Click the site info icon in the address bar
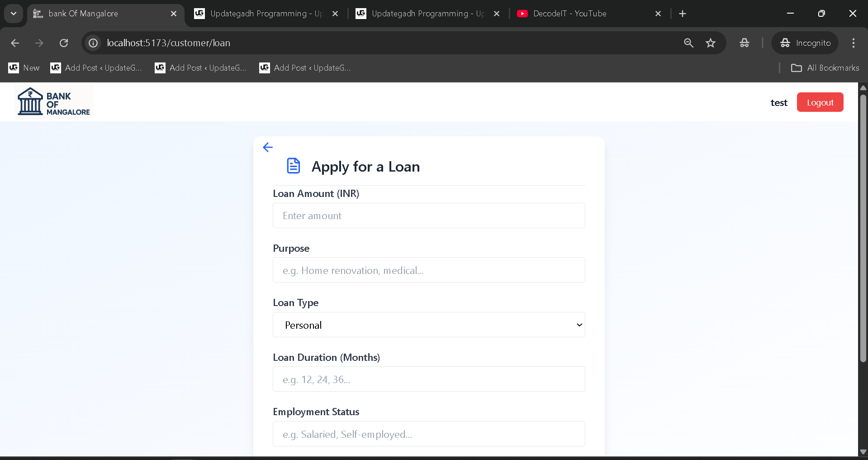 [93, 43]
